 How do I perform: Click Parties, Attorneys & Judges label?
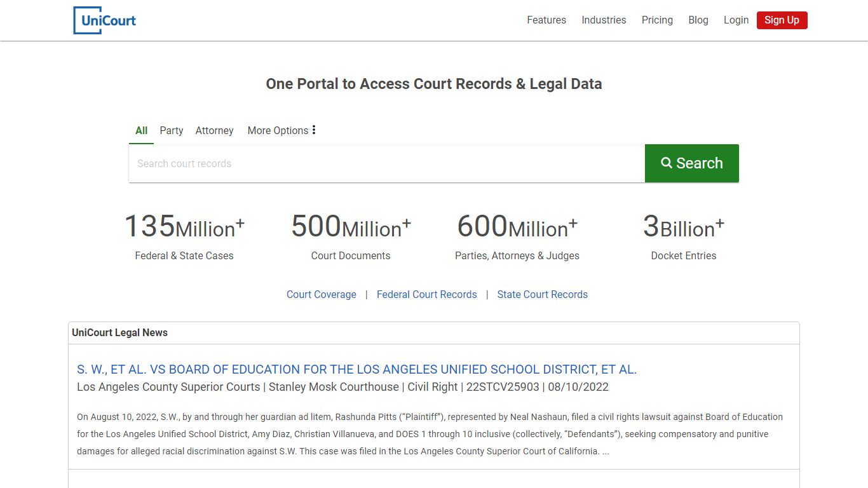[x=517, y=255]
